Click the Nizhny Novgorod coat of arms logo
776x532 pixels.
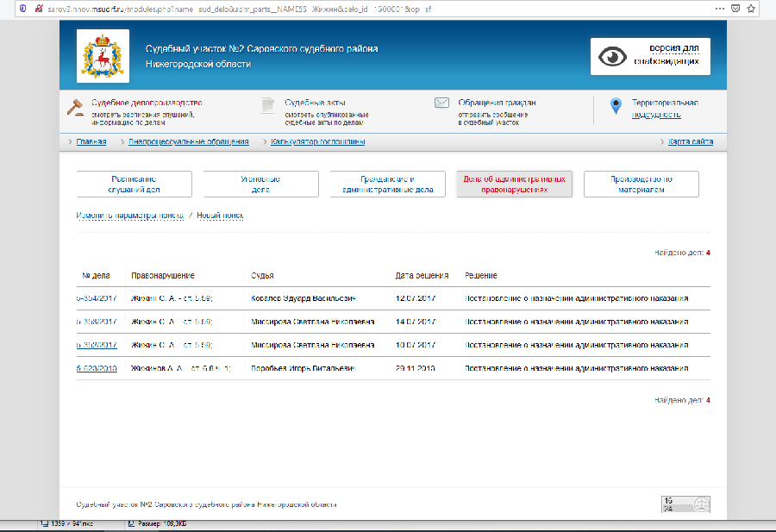(103, 56)
